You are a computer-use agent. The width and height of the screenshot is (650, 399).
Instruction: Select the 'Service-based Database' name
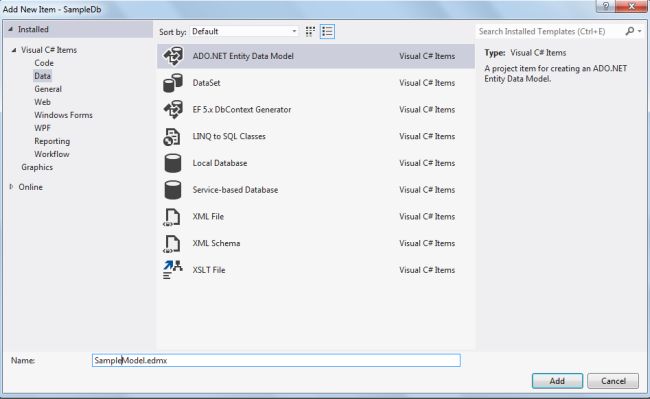[235, 190]
